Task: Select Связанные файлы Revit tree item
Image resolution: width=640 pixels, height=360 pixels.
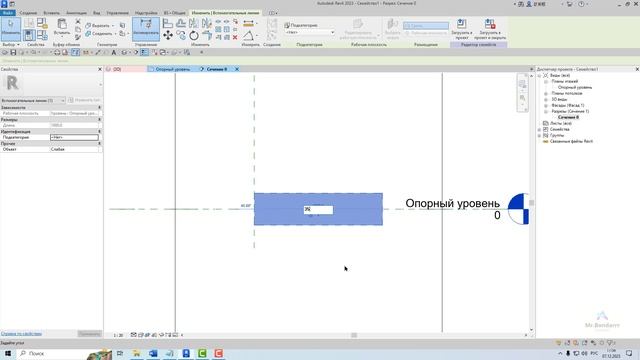Action: pos(571,141)
